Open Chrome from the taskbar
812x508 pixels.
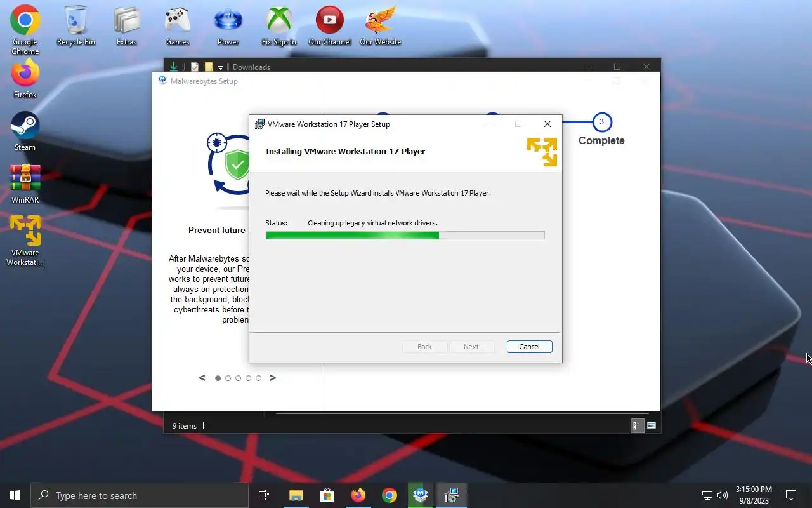390,495
